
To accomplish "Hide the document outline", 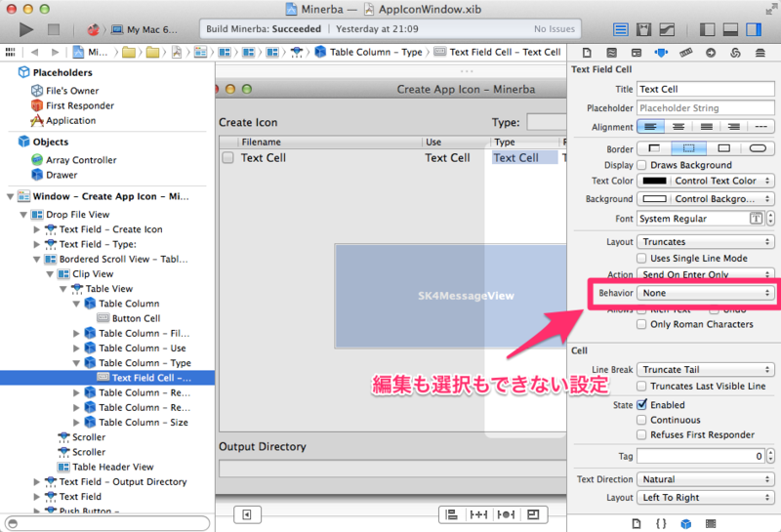I will click(x=247, y=514).
